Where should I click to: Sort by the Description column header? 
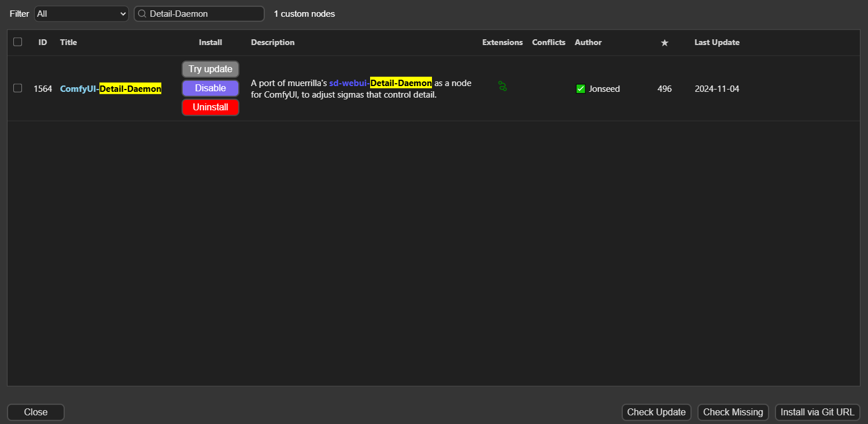[273, 42]
